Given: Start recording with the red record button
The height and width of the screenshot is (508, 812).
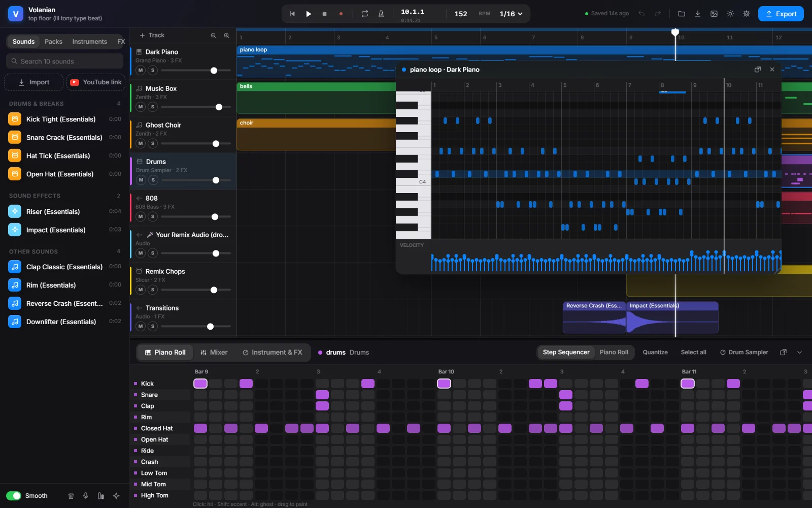Looking at the screenshot, I should [x=341, y=14].
